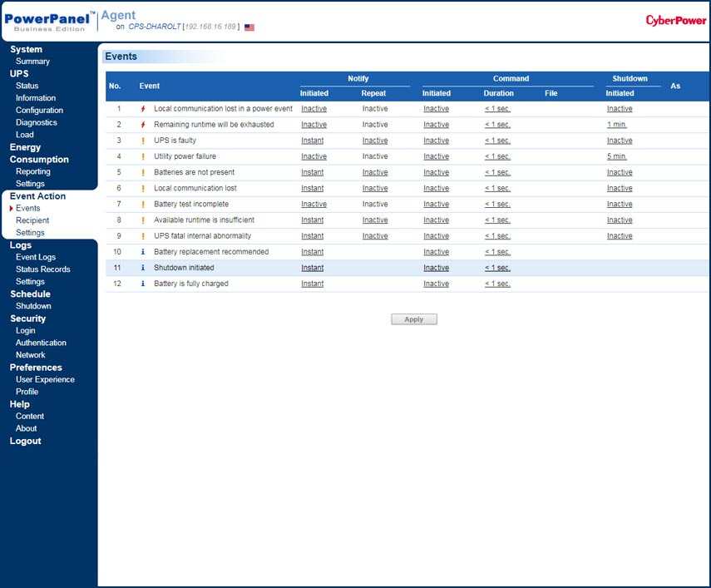Open the System Summary page

tap(32, 62)
